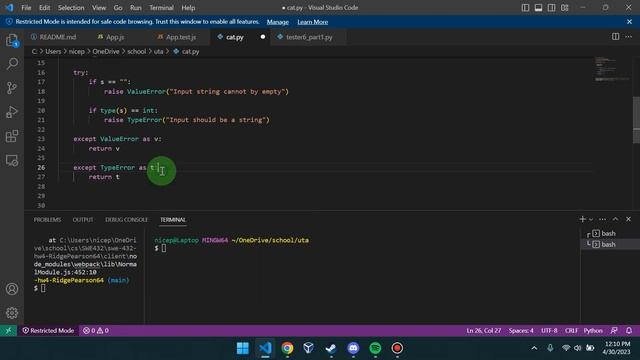640x360 pixels.
Task: Click breadcrumb segment 'Users'
Action: pos(53,51)
